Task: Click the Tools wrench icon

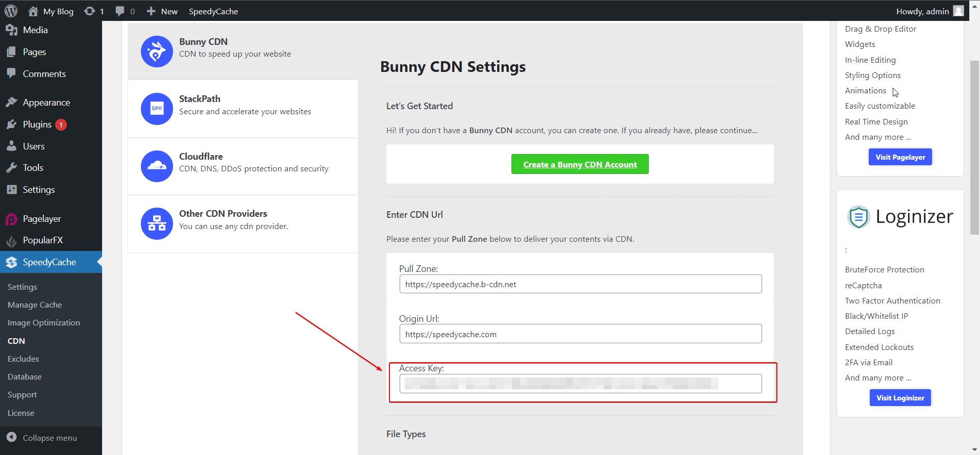Action: (11, 167)
